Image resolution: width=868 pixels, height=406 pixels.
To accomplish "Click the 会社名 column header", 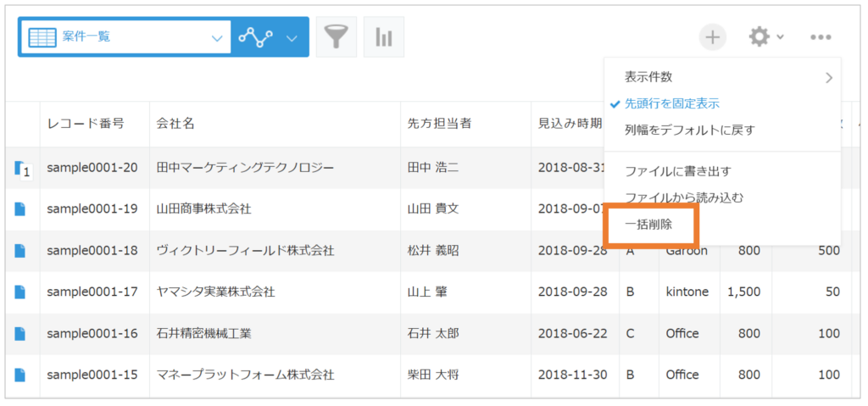I will (x=175, y=124).
